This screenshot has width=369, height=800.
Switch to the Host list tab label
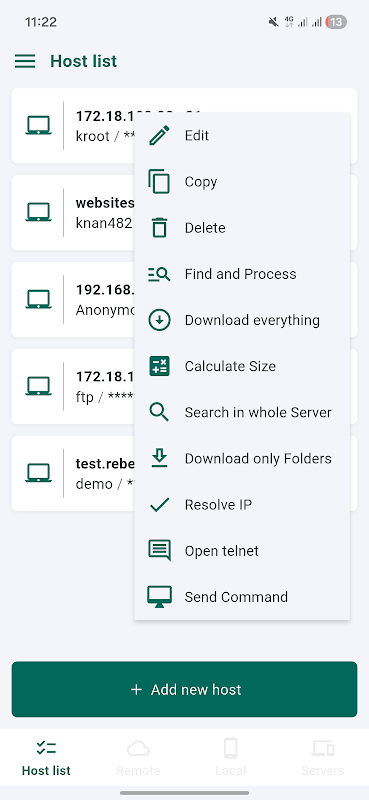coord(46,770)
